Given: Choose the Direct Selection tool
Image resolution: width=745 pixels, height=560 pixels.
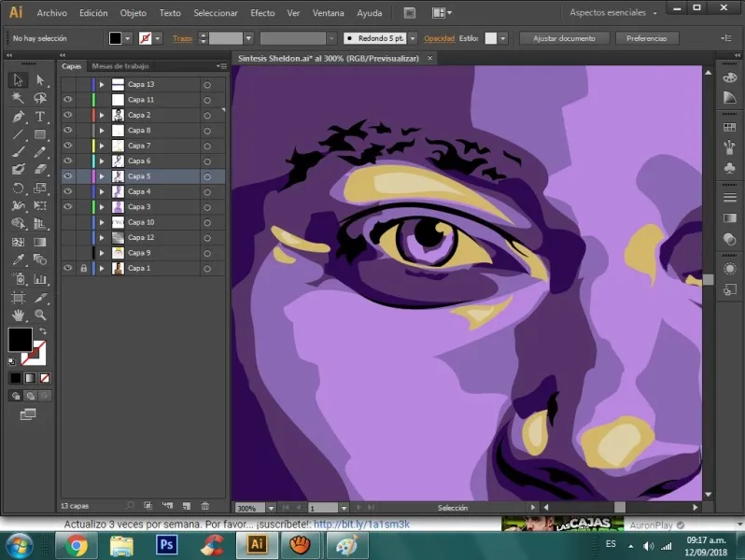Looking at the screenshot, I should click(40, 80).
